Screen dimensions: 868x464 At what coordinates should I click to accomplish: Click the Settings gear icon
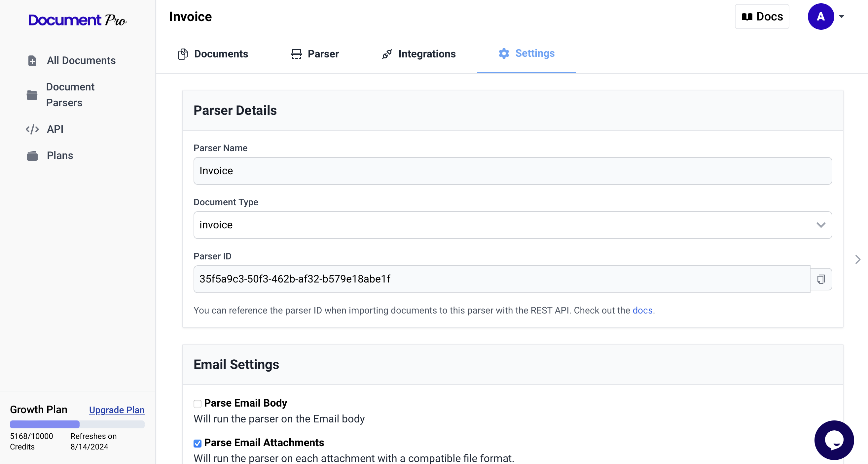504,53
